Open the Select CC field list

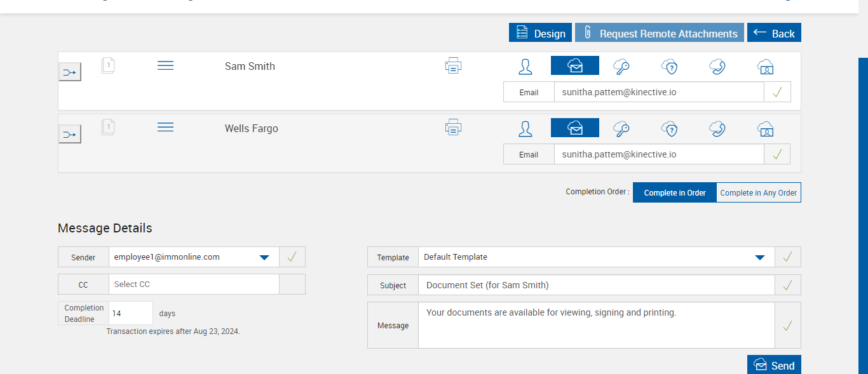[x=194, y=284]
